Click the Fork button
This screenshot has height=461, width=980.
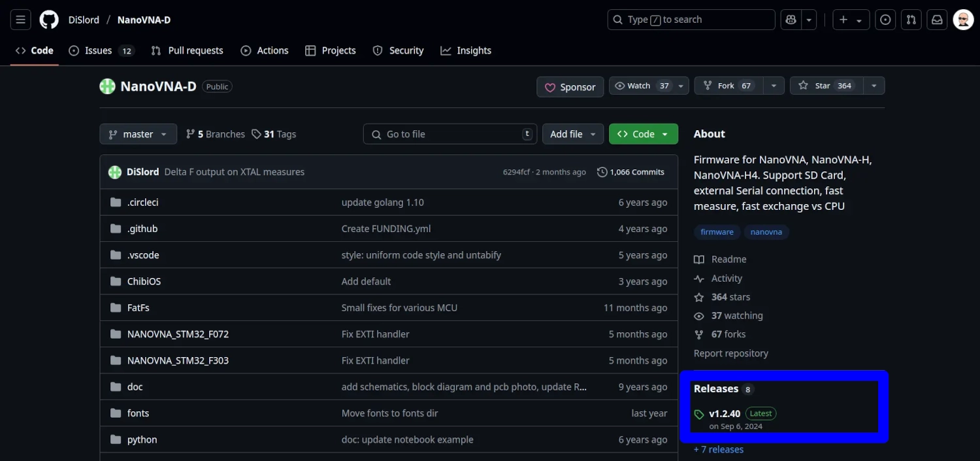tap(728, 86)
